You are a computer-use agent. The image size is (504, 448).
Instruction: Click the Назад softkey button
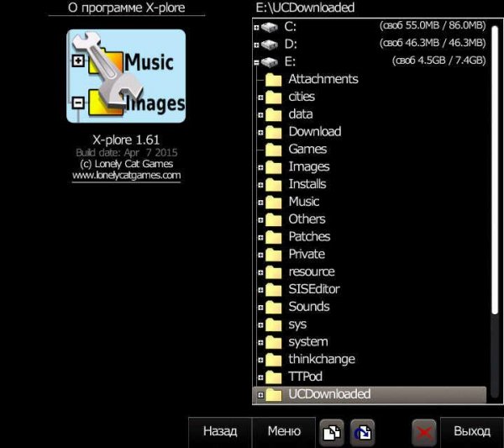pyautogui.click(x=220, y=432)
